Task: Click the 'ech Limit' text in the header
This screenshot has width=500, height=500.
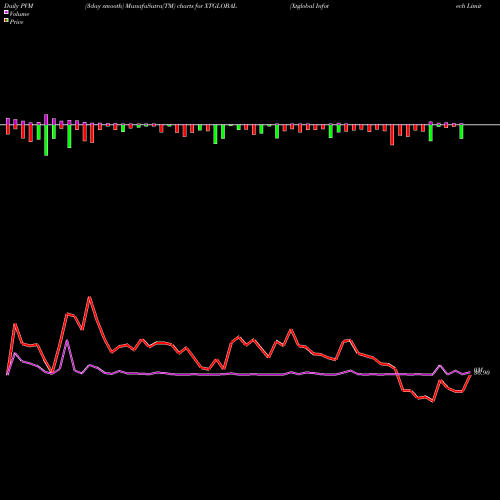Action: coord(468,6)
